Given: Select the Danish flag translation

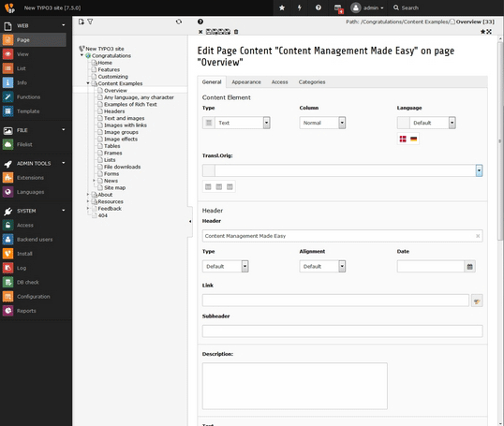Looking at the screenshot, I should click(x=403, y=139).
